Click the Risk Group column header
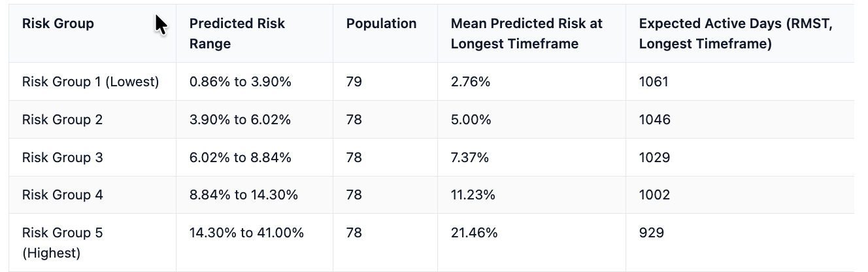The image size is (868, 272). [x=58, y=24]
